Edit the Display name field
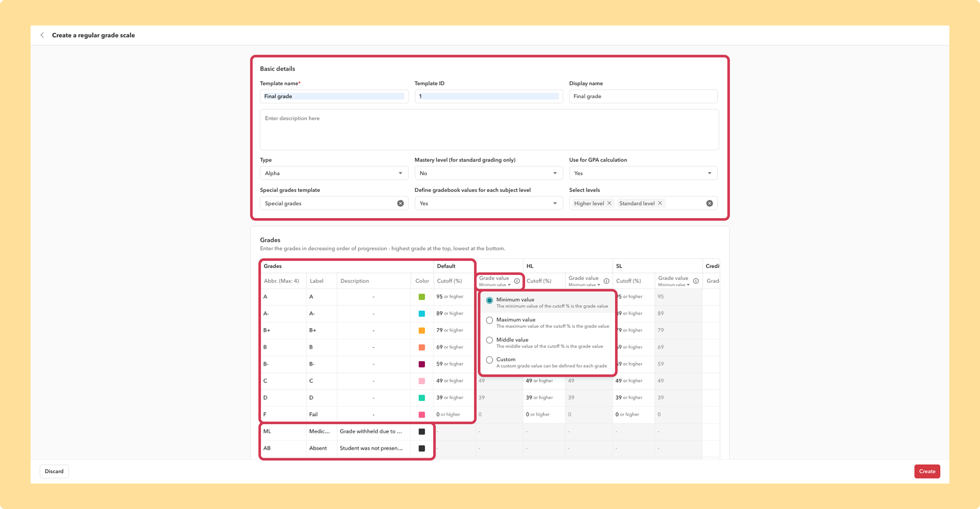The width and height of the screenshot is (980, 509). click(x=643, y=96)
